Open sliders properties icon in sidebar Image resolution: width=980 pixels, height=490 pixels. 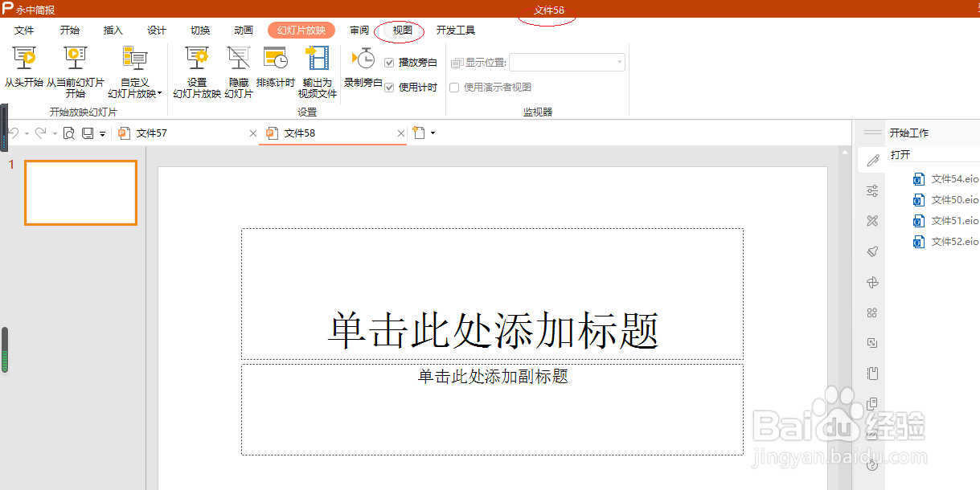(x=872, y=190)
